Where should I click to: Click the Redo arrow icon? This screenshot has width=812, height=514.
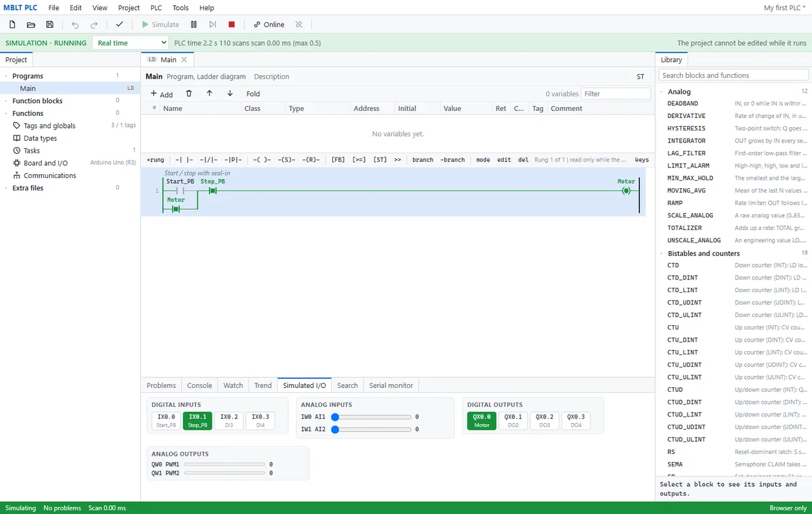click(95, 25)
